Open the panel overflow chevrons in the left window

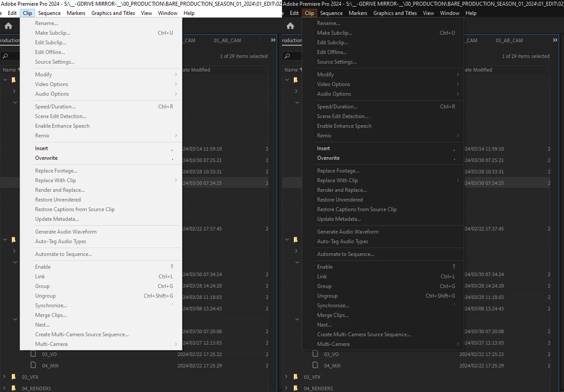click(x=273, y=40)
